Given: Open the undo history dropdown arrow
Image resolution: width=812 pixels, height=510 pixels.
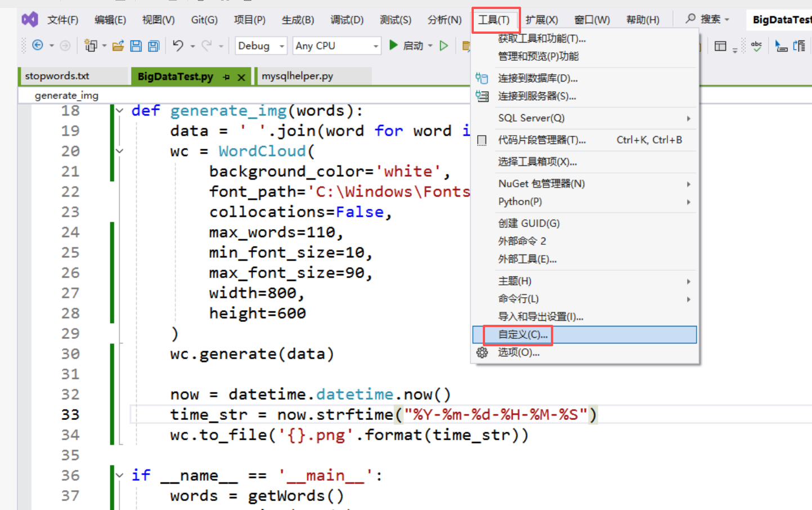Looking at the screenshot, I should [x=192, y=46].
